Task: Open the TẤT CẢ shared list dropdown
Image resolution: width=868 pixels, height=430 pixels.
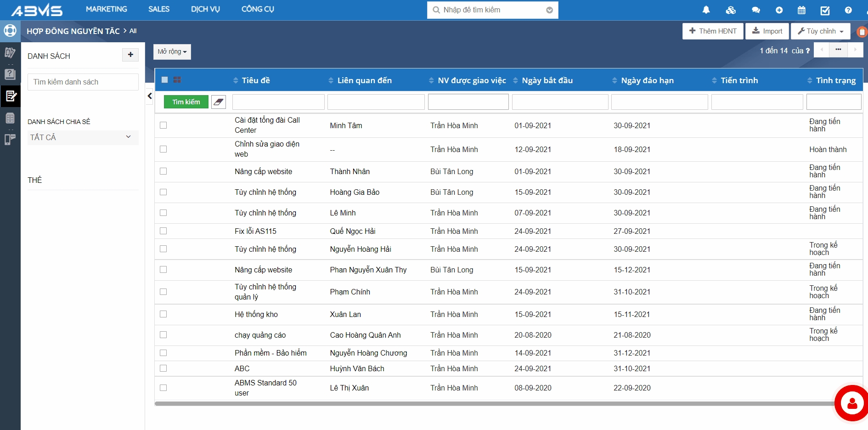Action: 83,137
